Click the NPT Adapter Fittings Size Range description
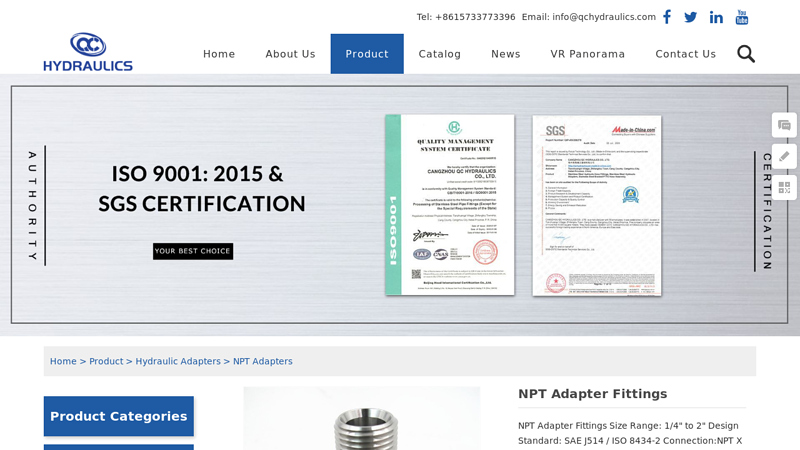Screen dimensions: 800x450 point(631,433)
